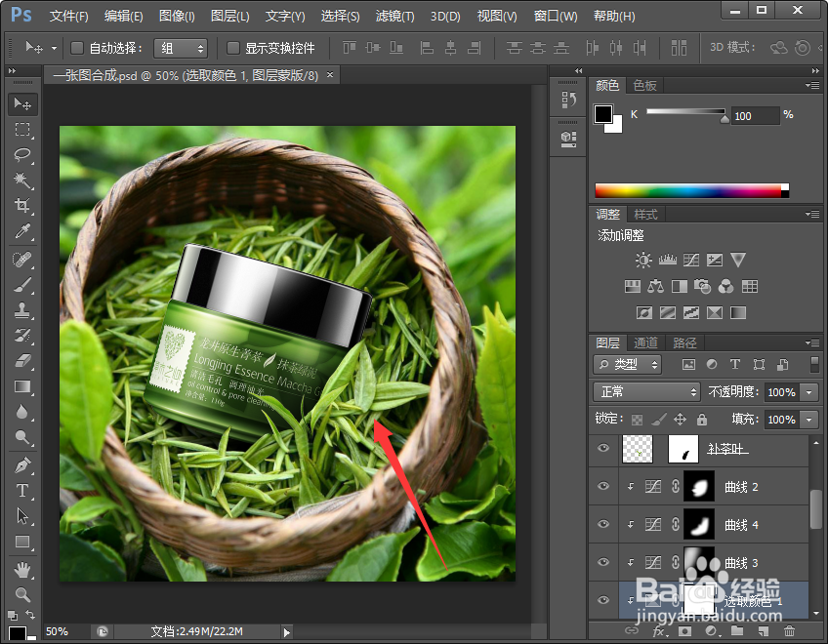Add a Color Balance adjustment
The image size is (828, 644).
[x=655, y=287]
